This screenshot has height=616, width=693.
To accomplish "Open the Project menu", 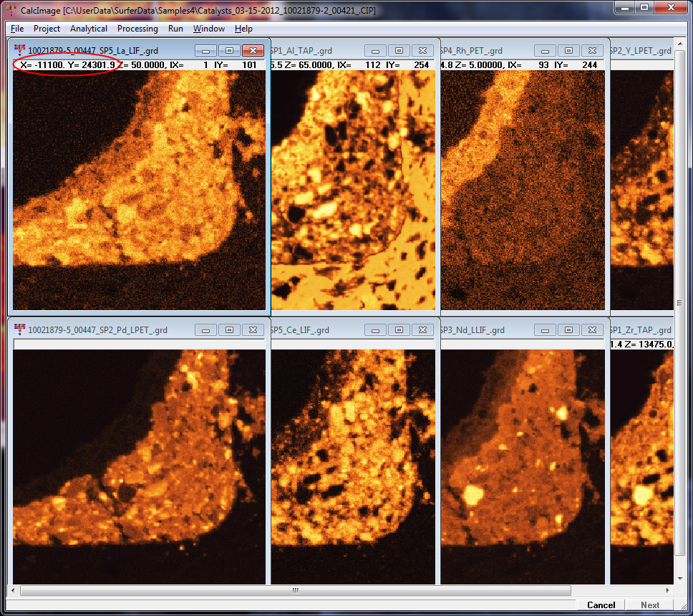I will (x=47, y=29).
